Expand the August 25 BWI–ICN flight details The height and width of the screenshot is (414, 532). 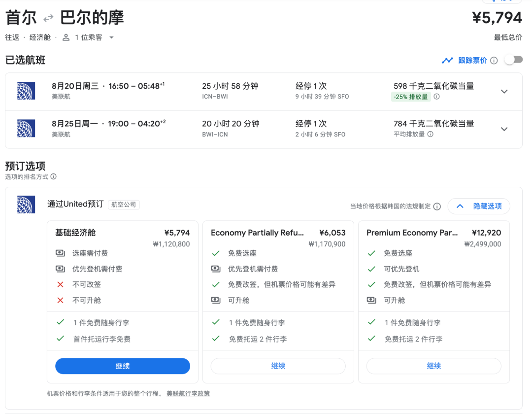coord(504,129)
